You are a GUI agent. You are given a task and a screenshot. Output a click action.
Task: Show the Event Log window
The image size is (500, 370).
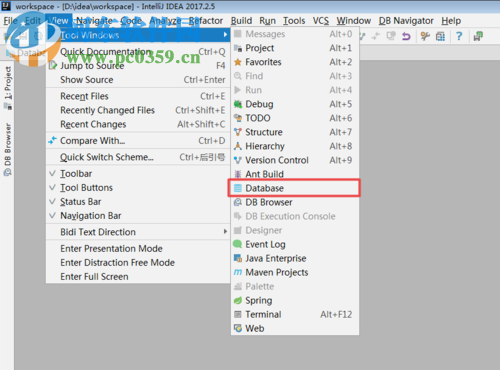[295, 244]
